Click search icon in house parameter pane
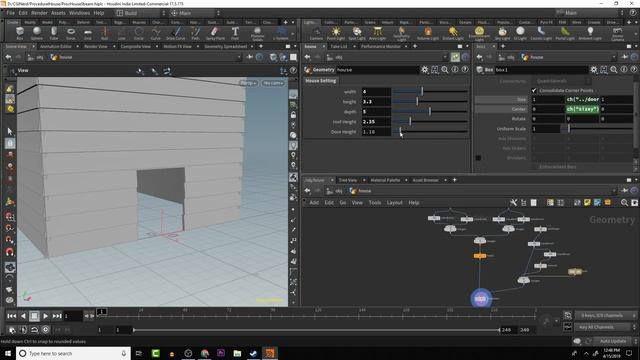The width and height of the screenshot is (640, 360). click(x=445, y=70)
